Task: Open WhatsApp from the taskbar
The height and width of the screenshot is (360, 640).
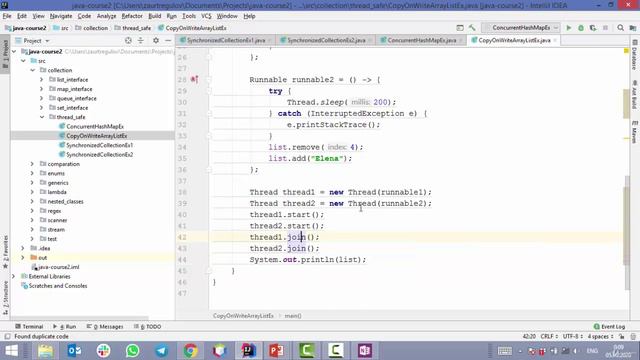Action: (133, 351)
